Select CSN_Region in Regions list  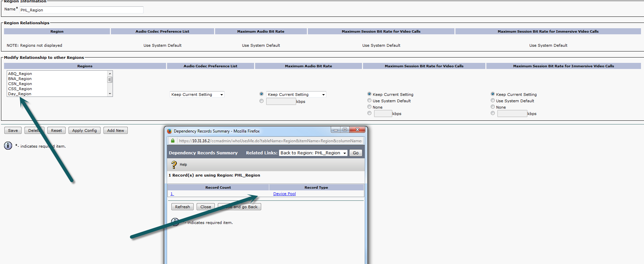pyautogui.click(x=20, y=84)
